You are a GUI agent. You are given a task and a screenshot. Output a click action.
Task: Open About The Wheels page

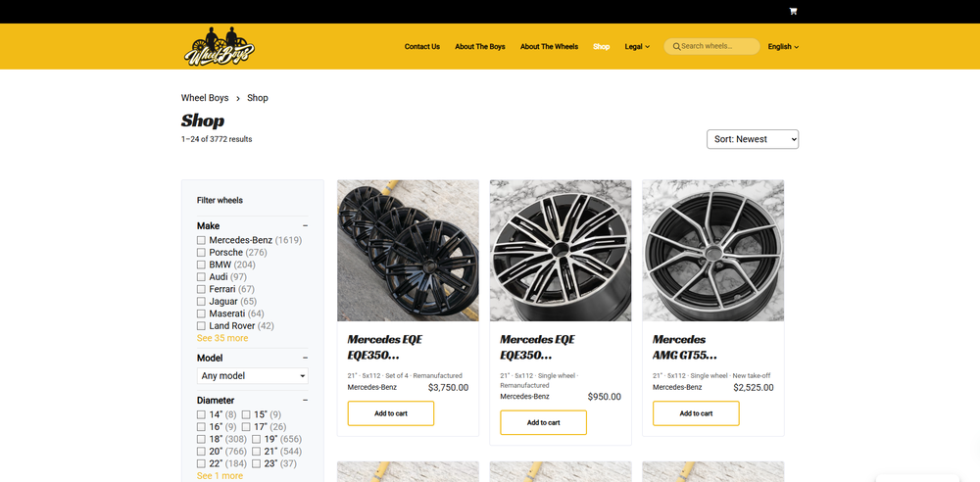tap(549, 46)
